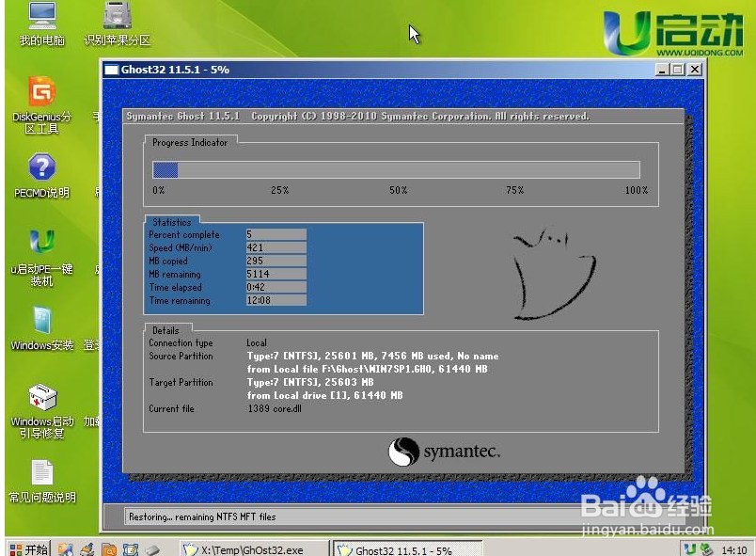Click the Current file text 1389 core.dll
756x556 pixels.
(x=275, y=408)
